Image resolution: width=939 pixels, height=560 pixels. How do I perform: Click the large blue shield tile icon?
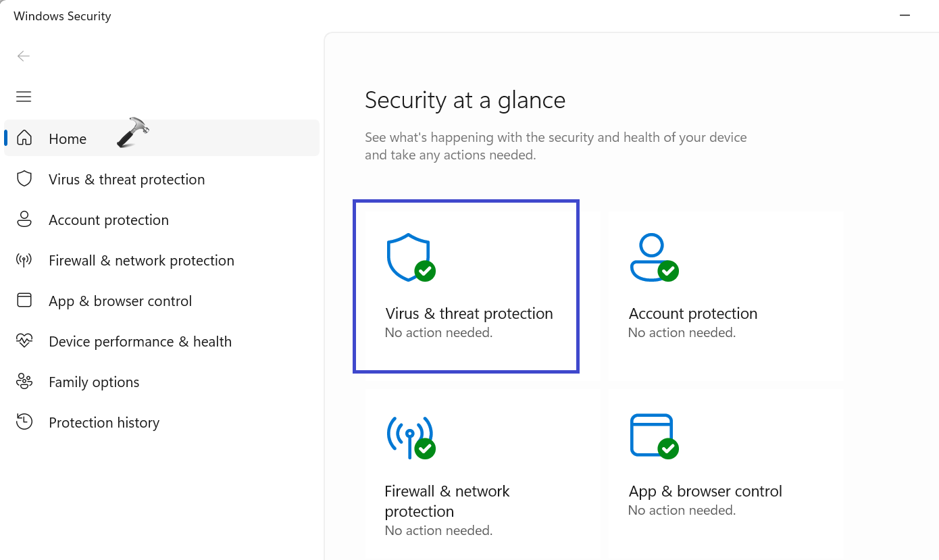coord(409,257)
